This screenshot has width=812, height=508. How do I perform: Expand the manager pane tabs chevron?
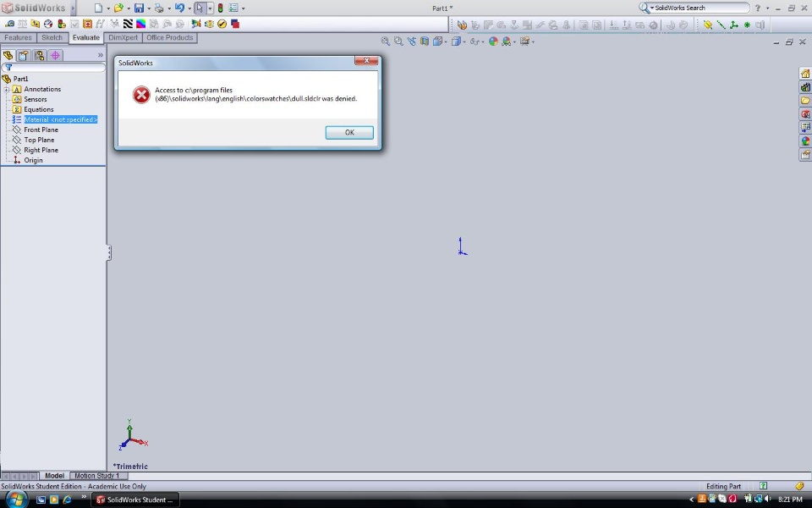(x=101, y=55)
